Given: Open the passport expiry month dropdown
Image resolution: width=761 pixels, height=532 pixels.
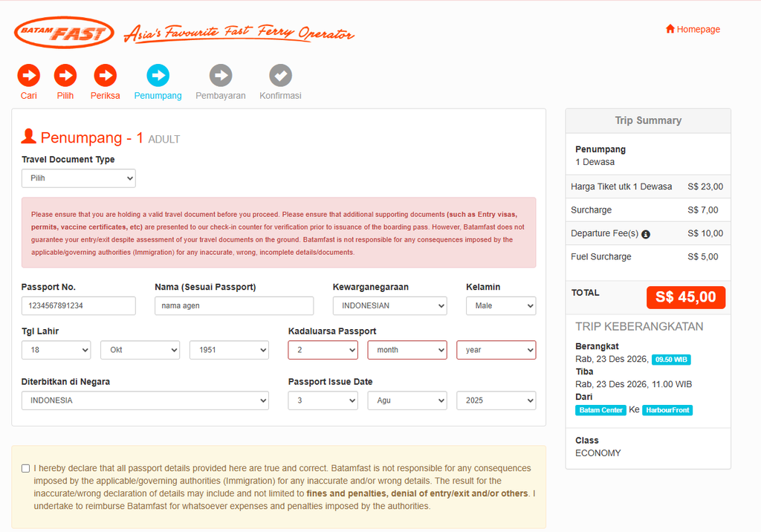Looking at the screenshot, I should tap(407, 350).
